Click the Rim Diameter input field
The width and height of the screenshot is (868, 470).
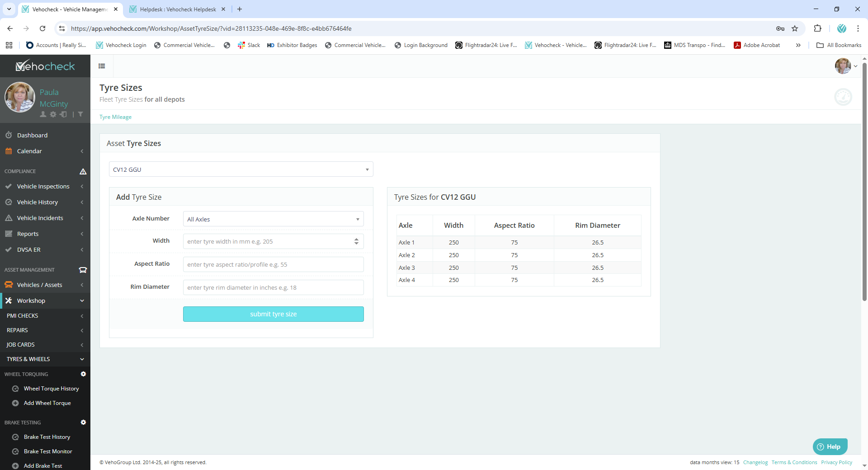tap(273, 287)
